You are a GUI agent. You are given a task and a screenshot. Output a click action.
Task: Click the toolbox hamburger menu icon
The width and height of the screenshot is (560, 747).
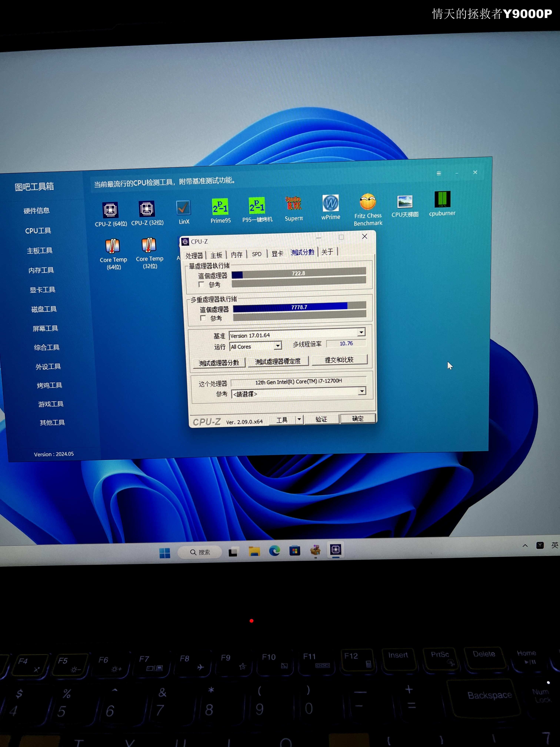[439, 173]
